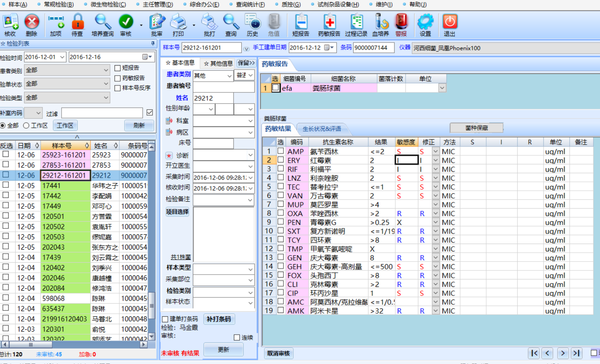
Task: Tick the AMP 氨苄西林 row checkbox
Action: click(x=280, y=151)
